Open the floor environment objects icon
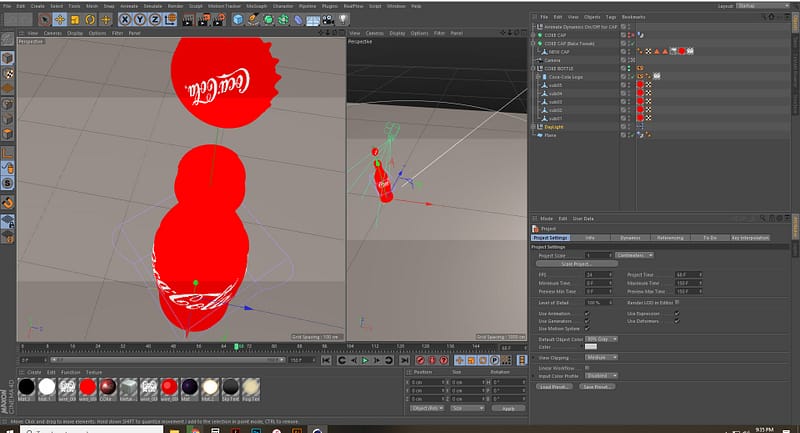 (313, 20)
